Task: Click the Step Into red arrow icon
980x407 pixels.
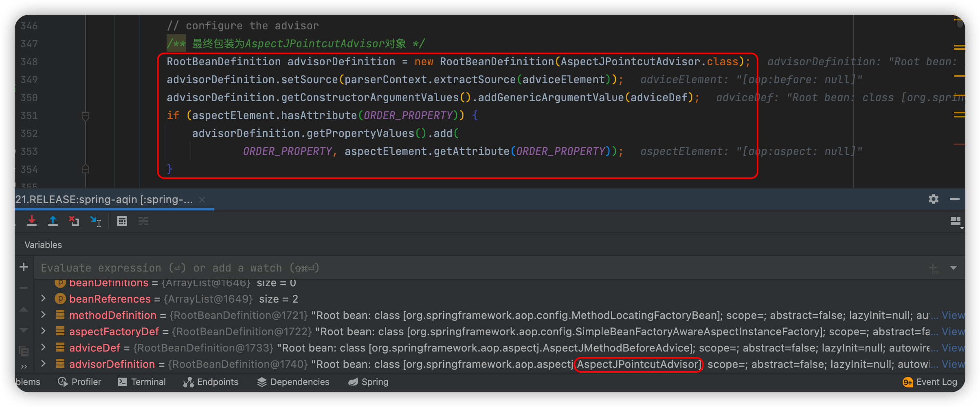Action: (32, 221)
